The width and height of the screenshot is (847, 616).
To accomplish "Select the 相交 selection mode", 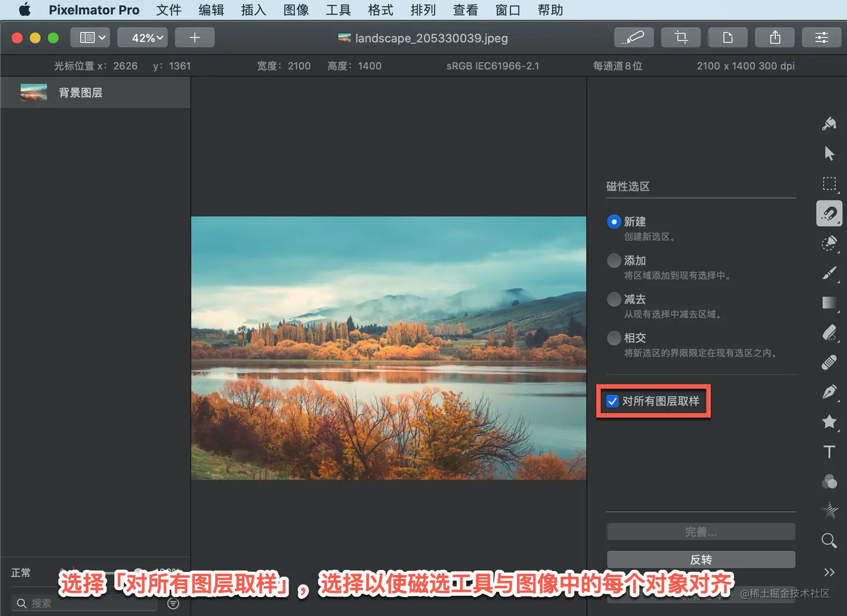I will [614, 338].
